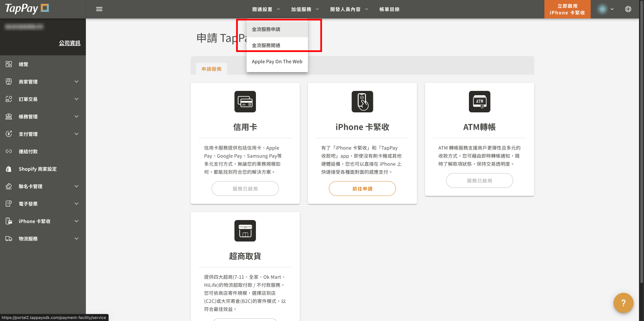The image size is (644, 321).
Task: Select 金流服務開通 from dropdown menu
Action: pyautogui.click(x=266, y=45)
